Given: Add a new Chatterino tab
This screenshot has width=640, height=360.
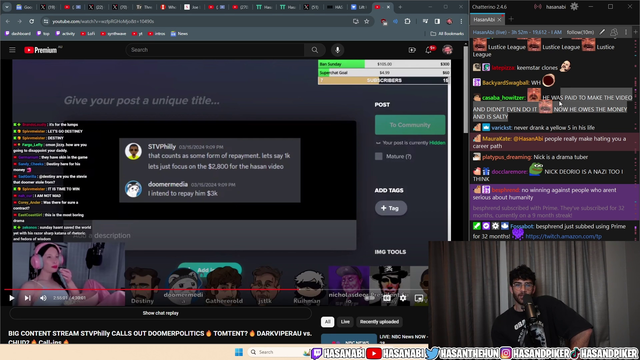Looking at the screenshot, I should [511, 19].
